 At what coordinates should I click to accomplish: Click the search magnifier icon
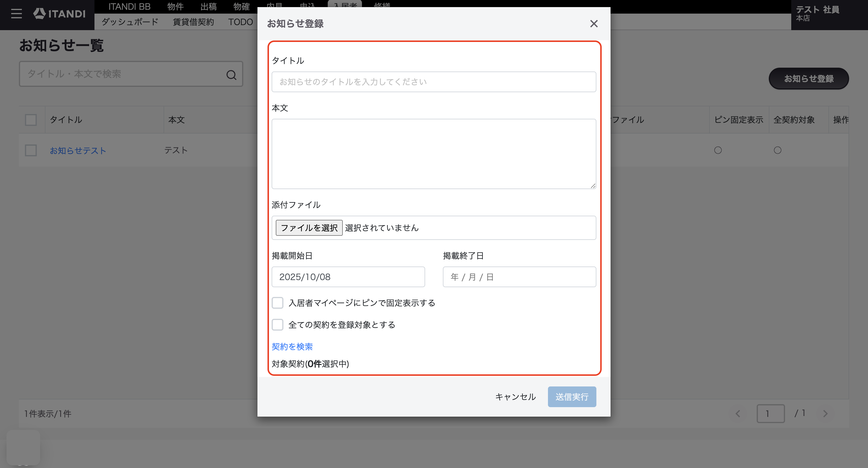[x=231, y=74]
